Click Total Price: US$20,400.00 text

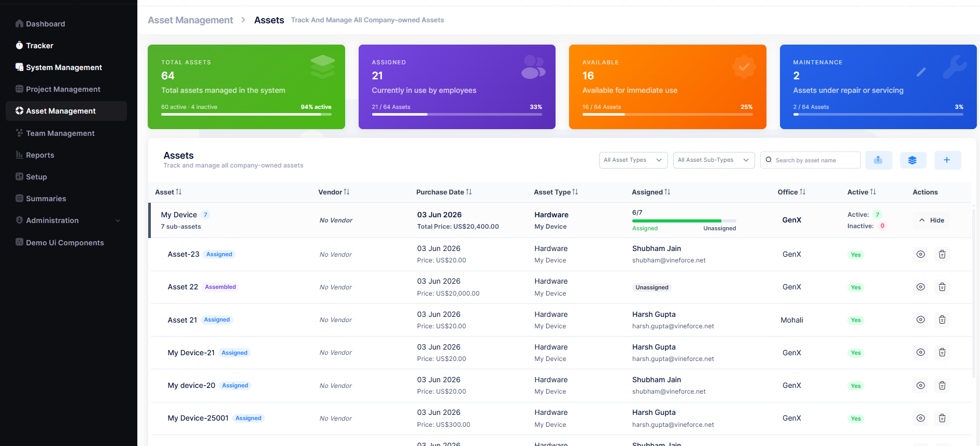pyautogui.click(x=458, y=227)
